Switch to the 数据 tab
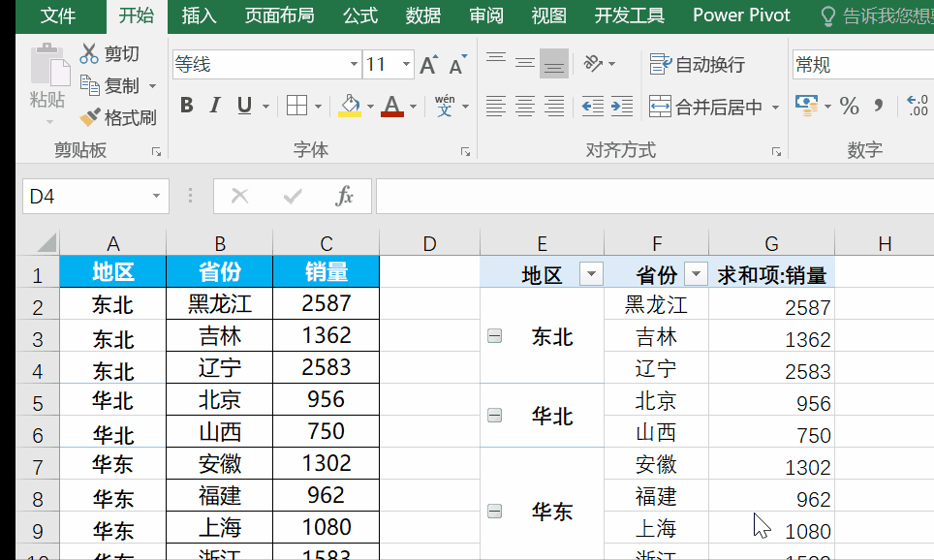 coord(423,16)
